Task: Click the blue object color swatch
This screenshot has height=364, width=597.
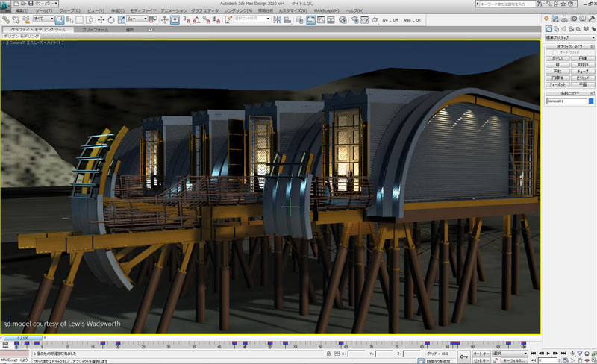Action: click(591, 101)
